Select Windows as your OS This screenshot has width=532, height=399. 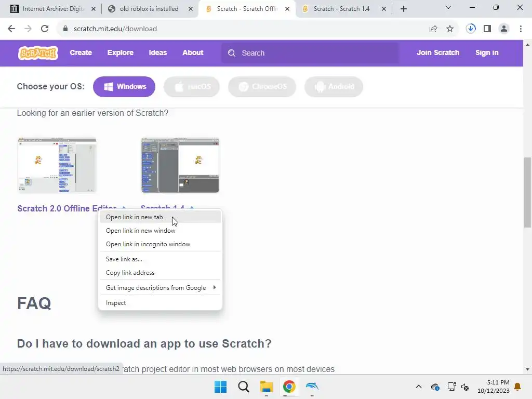124,87
